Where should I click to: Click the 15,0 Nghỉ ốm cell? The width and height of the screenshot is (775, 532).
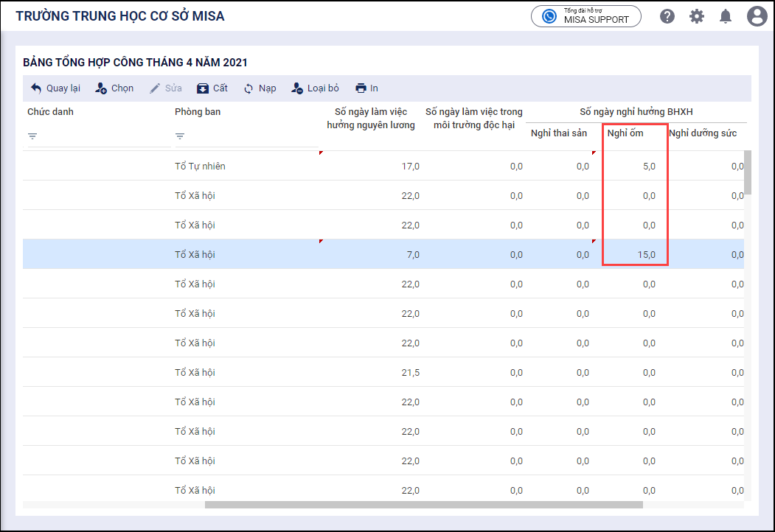pyautogui.click(x=646, y=255)
